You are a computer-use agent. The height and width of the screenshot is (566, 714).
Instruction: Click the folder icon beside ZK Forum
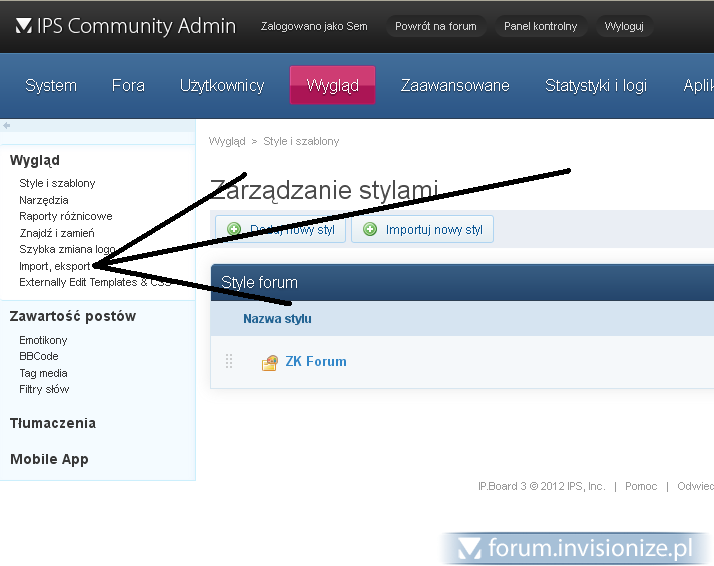click(x=269, y=363)
